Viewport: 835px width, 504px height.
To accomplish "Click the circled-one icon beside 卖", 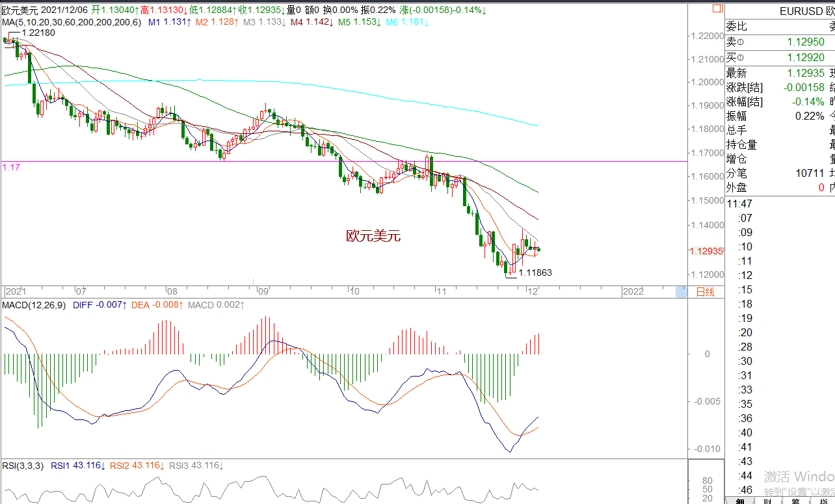I will 741,42.
